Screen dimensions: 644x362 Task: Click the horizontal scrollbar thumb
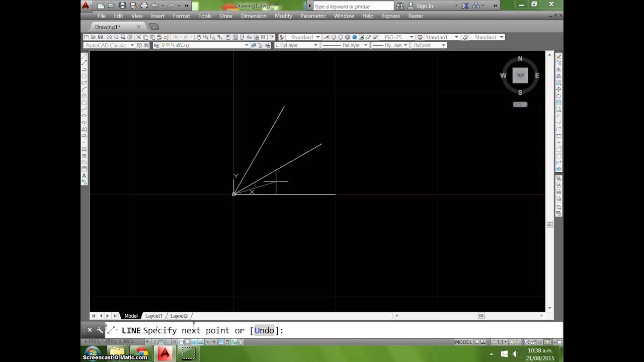(x=481, y=316)
